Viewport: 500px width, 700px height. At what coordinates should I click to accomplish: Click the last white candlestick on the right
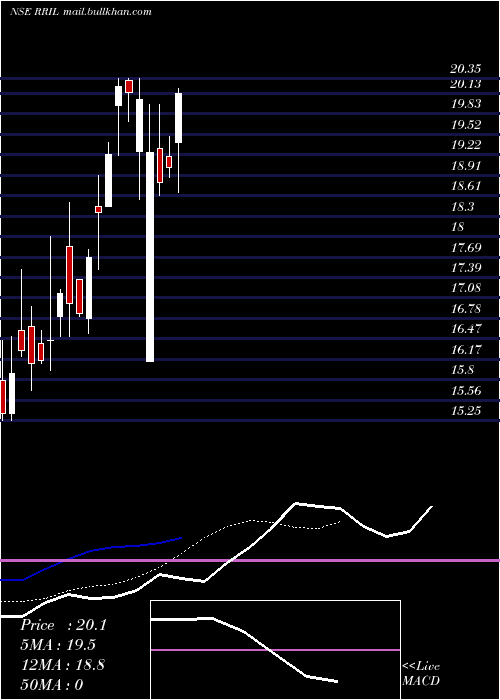pyautogui.click(x=179, y=118)
